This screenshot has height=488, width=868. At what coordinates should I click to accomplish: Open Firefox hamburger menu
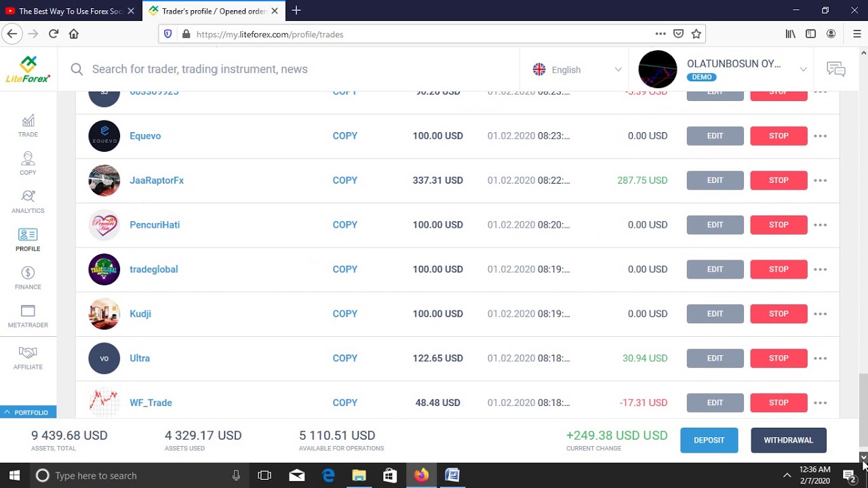click(x=856, y=34)
